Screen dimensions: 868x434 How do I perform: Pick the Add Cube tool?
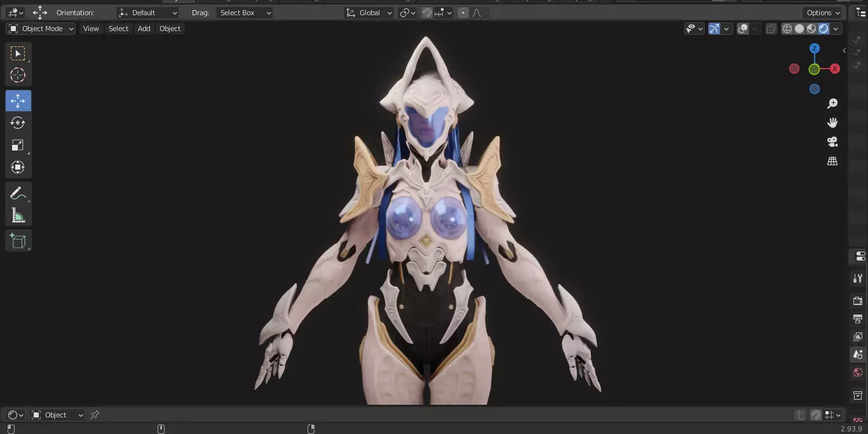tap(18, 241)
